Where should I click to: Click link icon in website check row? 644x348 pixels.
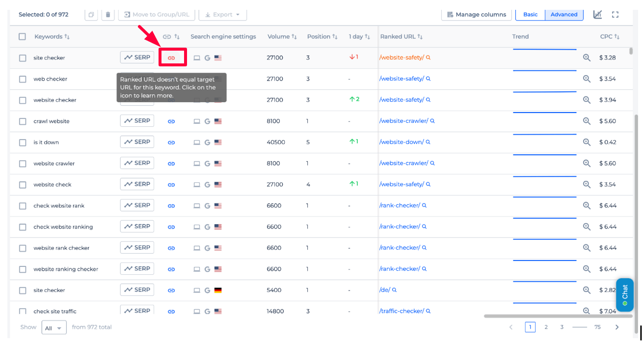[x=171, y=185]
